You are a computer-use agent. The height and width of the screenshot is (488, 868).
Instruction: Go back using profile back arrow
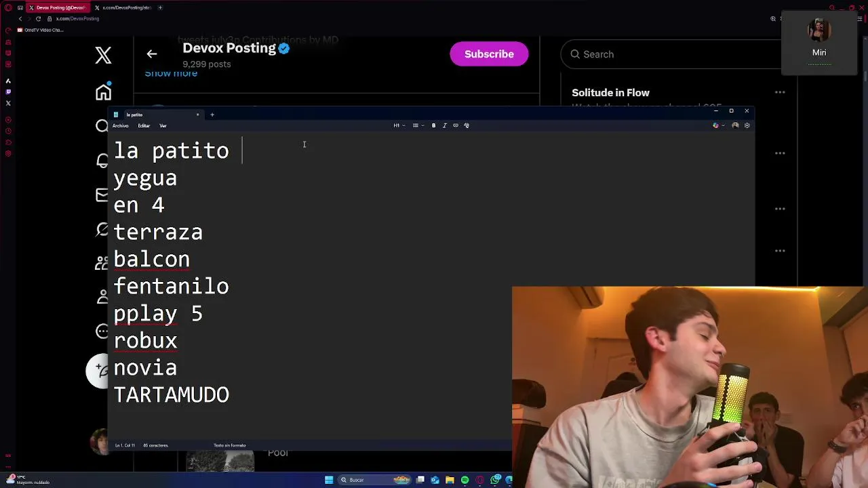152,54
